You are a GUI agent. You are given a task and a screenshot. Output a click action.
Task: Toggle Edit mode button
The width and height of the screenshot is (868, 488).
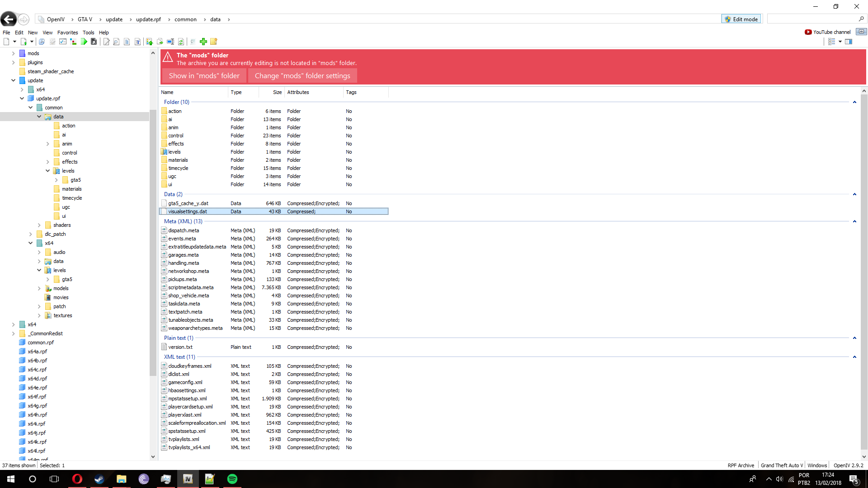click(741, 19)
